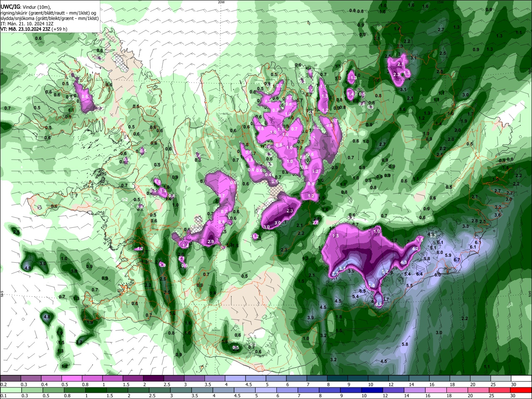Screen dimensions: 532x399
Task: Select the 'Vindur (10m)' header text
Action: [36, 7]
